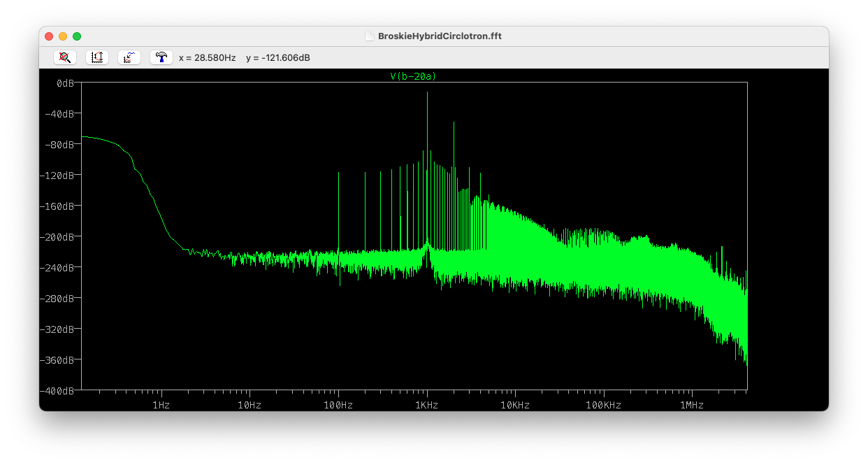
Task: Click the -200dB vertical axis label
Action: point(58,236)
